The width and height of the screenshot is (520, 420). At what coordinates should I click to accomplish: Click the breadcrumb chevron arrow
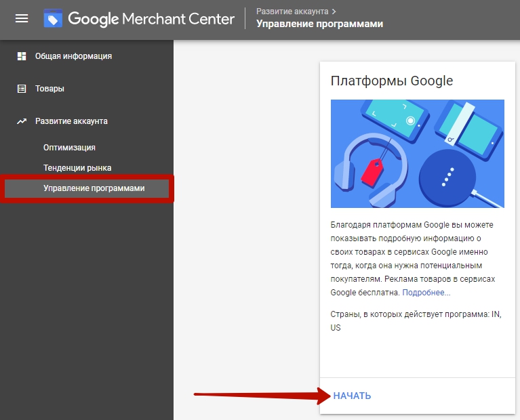334,12
